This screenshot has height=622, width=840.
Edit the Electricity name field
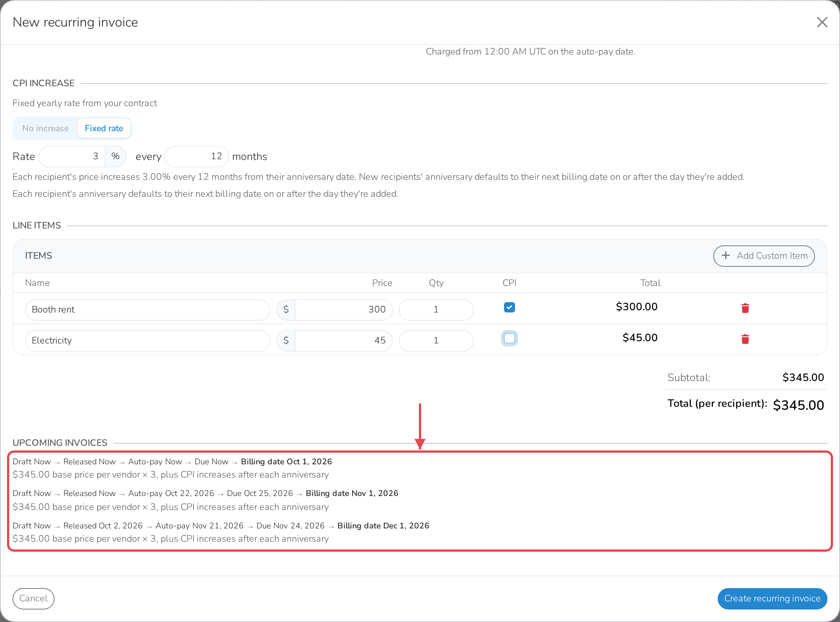tap(147, 340)
